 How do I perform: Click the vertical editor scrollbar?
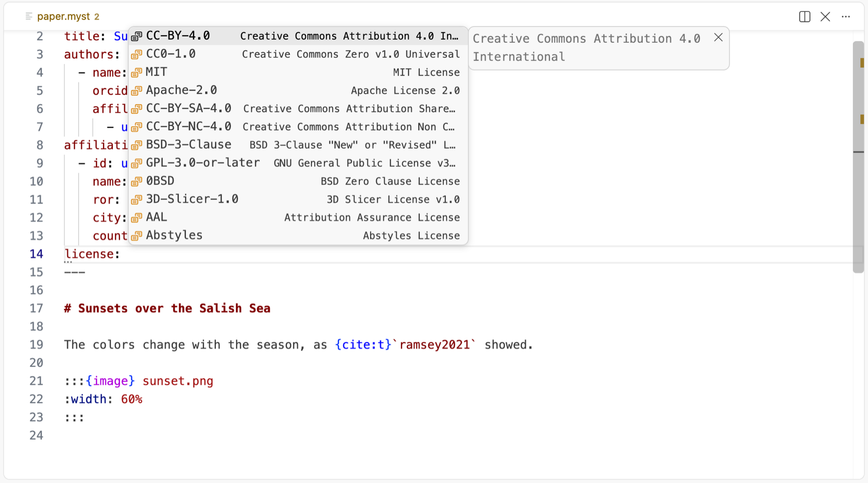click(x=858, y=157)
